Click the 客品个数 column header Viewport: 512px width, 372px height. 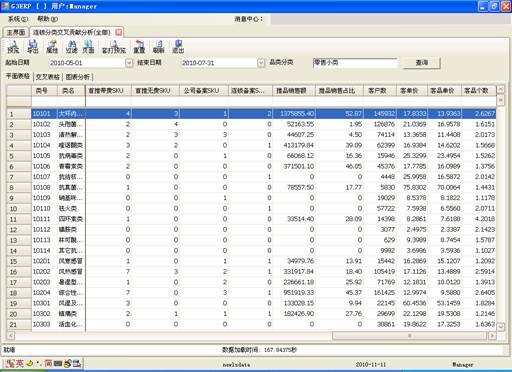click(479, 91)
